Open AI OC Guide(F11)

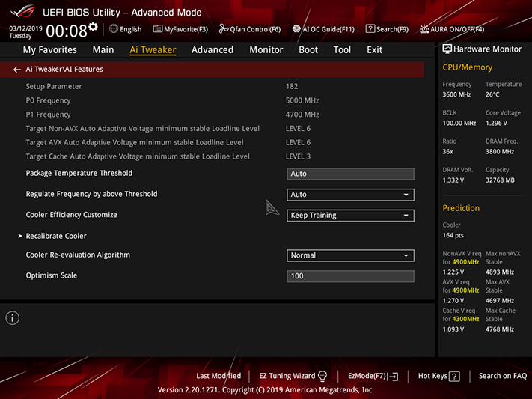(323, 29)
